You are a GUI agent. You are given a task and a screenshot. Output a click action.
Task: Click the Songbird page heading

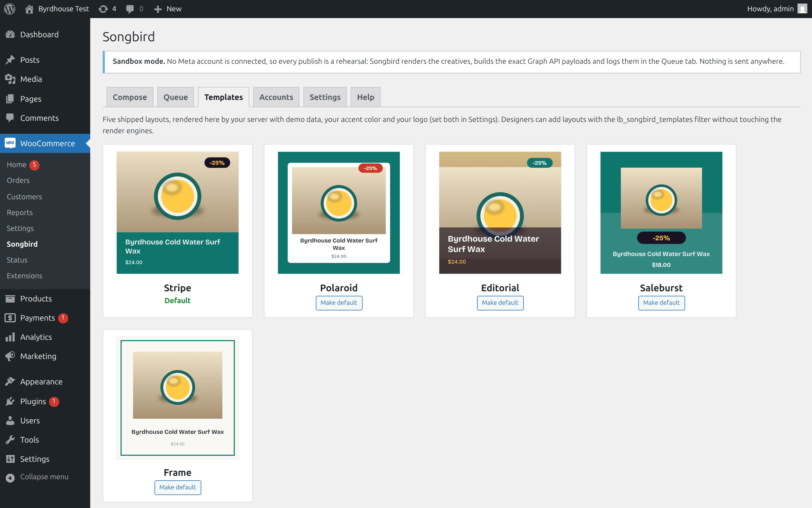pos(129,37)
